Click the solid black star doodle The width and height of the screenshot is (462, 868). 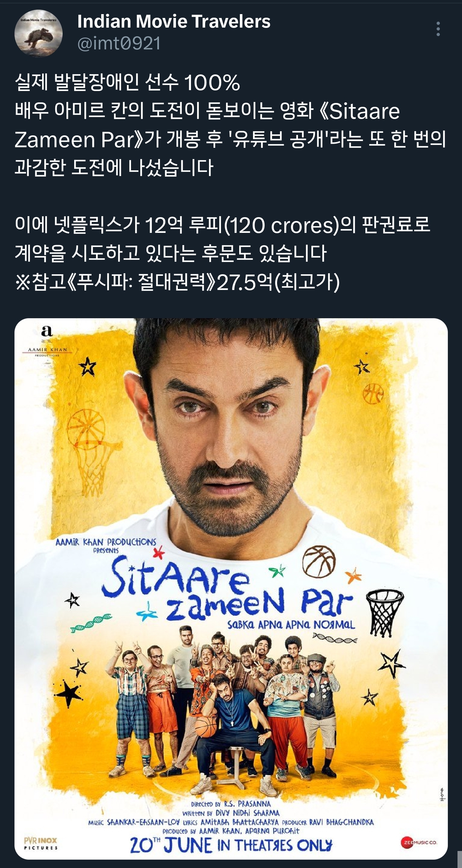pyautogui.click(x=69, y=695)
